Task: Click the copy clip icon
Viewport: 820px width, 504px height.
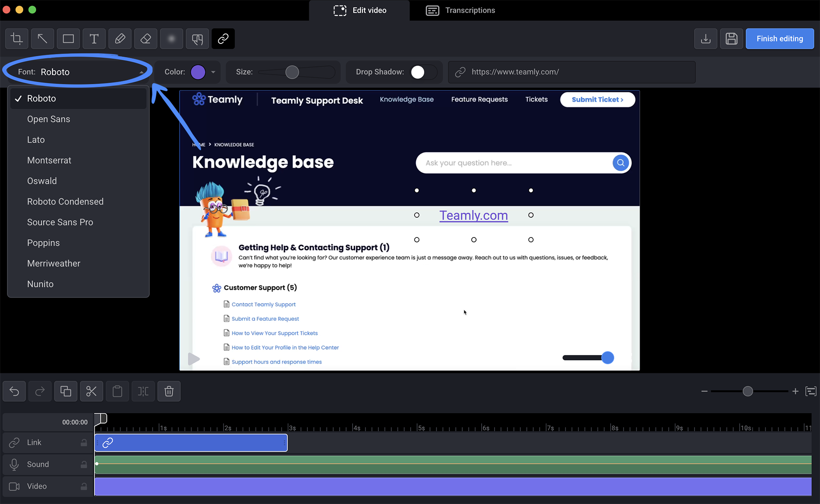Action: [x=66, y=391]
